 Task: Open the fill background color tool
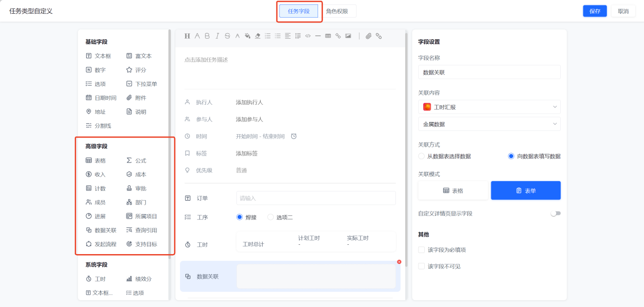coord(247,36)
